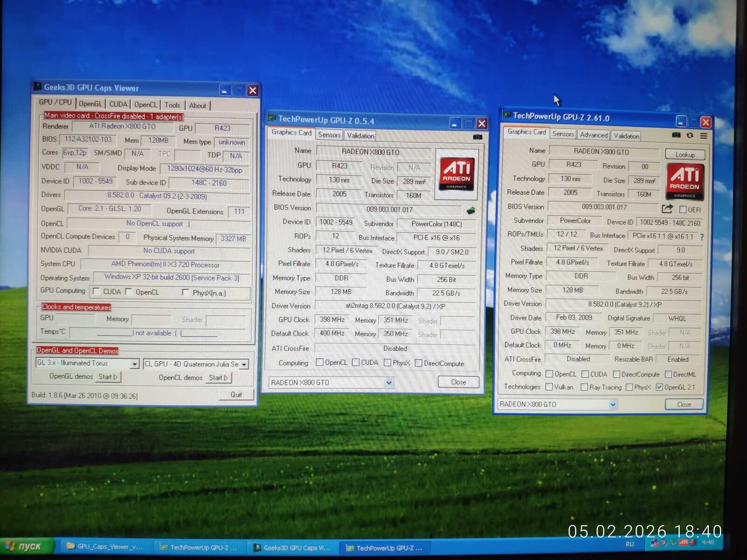Toggle the UEFI checkbox in GPU-Z 2.61
The width and height of the screenshot is (747, 560).
tap(683, 210)
